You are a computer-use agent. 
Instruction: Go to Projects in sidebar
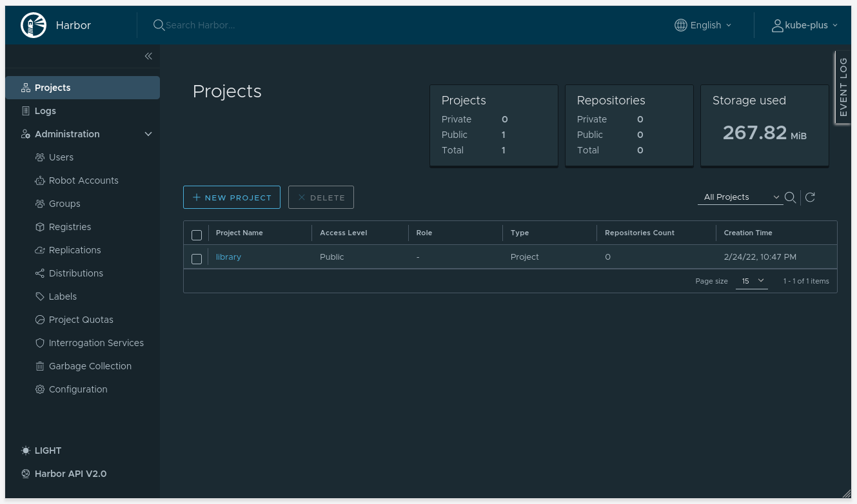83,88
